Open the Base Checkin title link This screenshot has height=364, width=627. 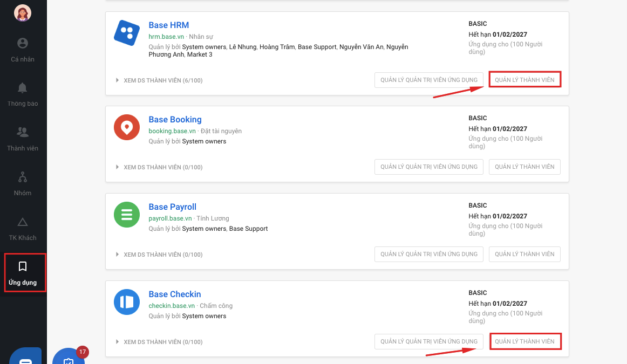175,294
